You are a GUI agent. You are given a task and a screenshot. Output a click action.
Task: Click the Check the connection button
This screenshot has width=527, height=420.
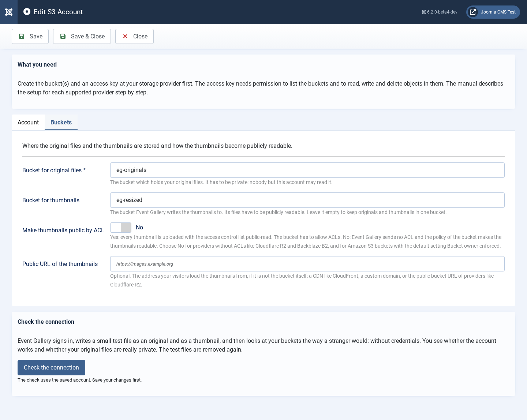[51, 368]
